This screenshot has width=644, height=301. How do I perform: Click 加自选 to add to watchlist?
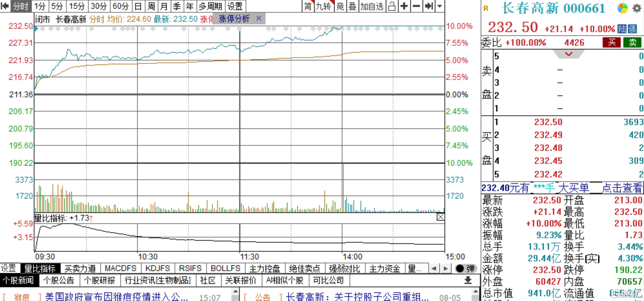point(372,6)
